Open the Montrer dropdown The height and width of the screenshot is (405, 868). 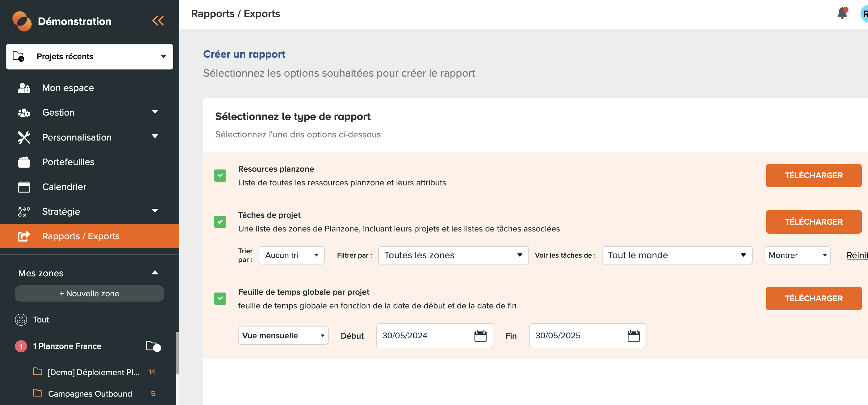(797, 255)
